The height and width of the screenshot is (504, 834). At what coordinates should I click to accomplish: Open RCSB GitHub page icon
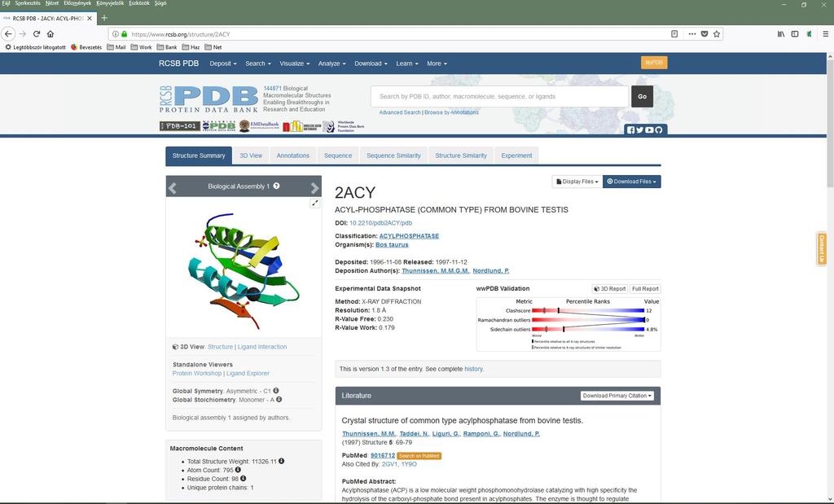[x=659, y=130]
